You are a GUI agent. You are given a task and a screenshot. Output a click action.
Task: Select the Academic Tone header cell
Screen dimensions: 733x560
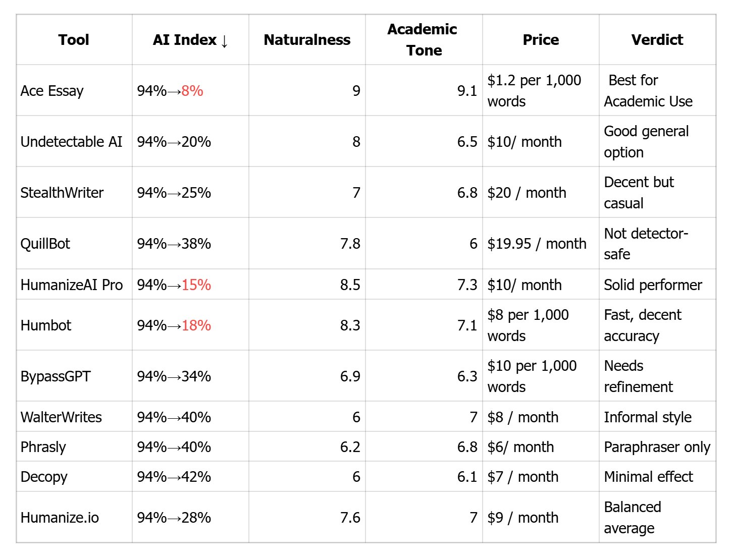pos(423,40)
